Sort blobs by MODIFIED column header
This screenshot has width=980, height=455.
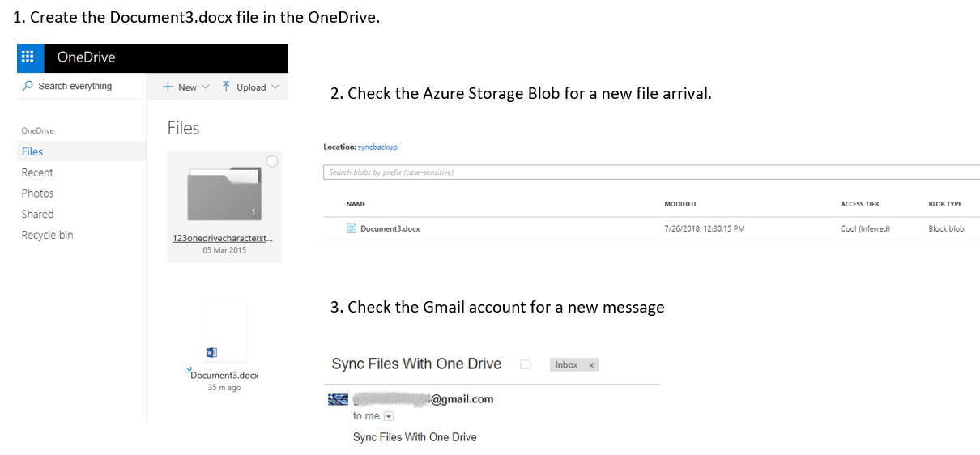tap(680, 204)
